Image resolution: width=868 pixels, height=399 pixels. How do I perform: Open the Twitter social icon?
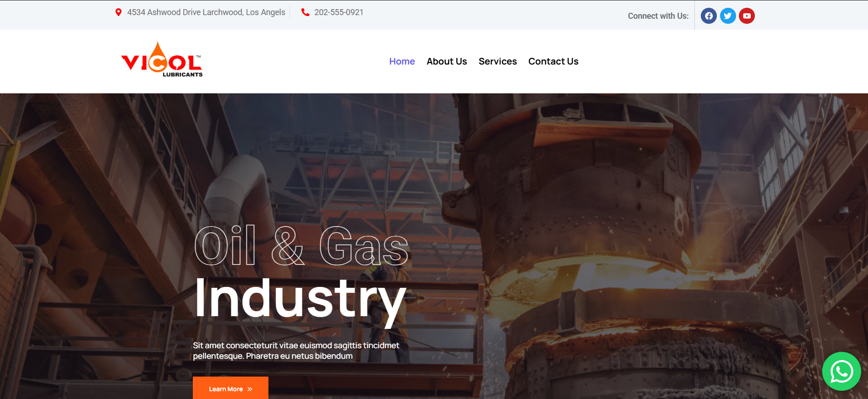click(x=728, y=16)
